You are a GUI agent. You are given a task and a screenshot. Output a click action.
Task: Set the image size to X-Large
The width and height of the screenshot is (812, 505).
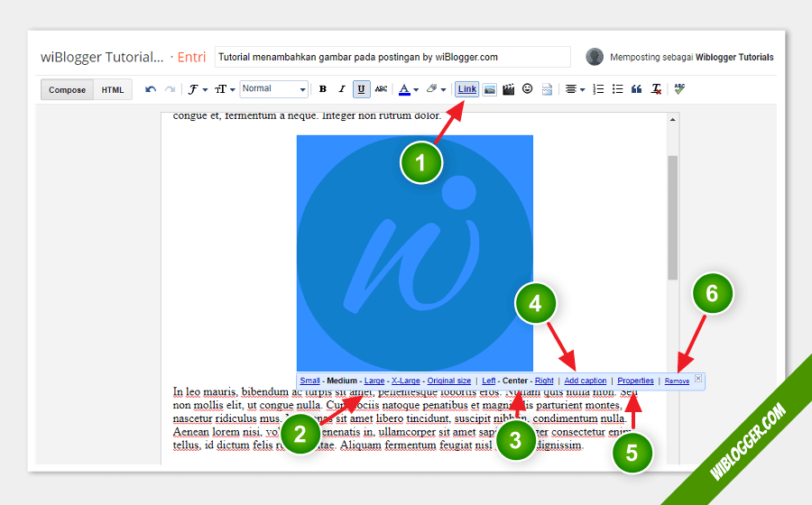click(x=405, y=381)
